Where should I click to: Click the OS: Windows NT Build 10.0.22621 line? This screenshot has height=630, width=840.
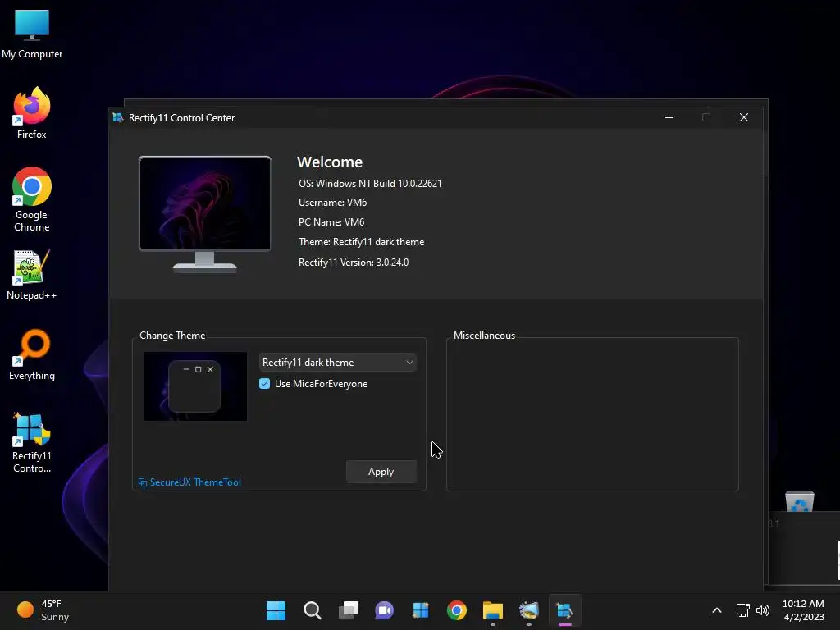(x=370, y=183)
